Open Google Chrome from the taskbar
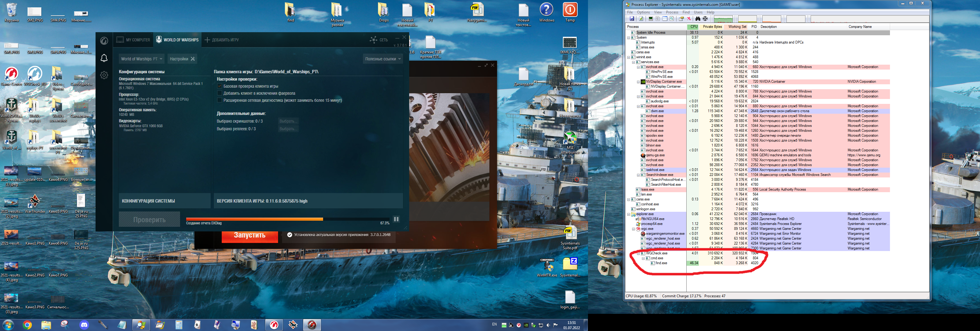The image size is (980, 331). 27,325
